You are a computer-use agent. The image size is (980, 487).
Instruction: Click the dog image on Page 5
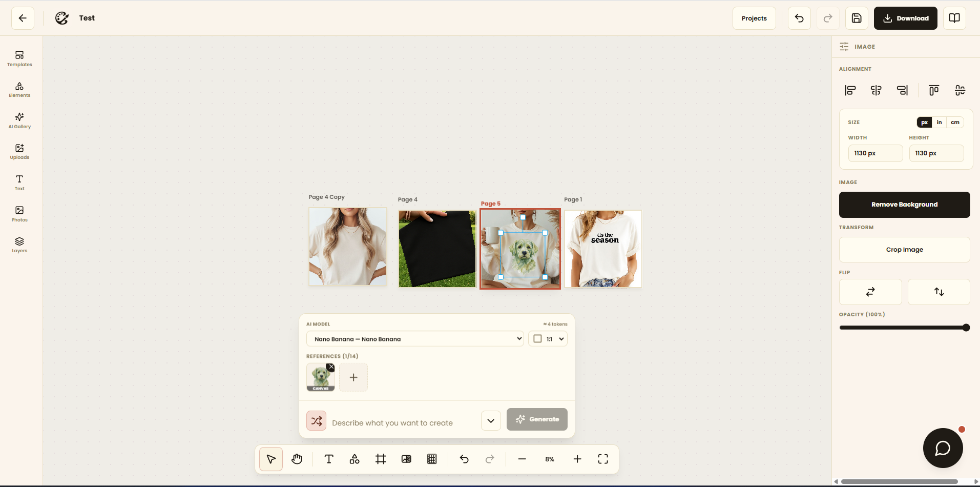pos(523,255)
